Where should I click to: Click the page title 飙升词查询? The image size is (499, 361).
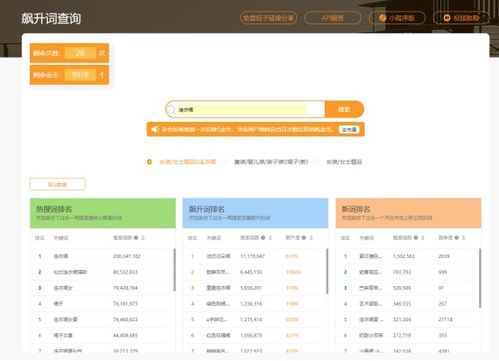pyautogui.click(x=51, y=19)
